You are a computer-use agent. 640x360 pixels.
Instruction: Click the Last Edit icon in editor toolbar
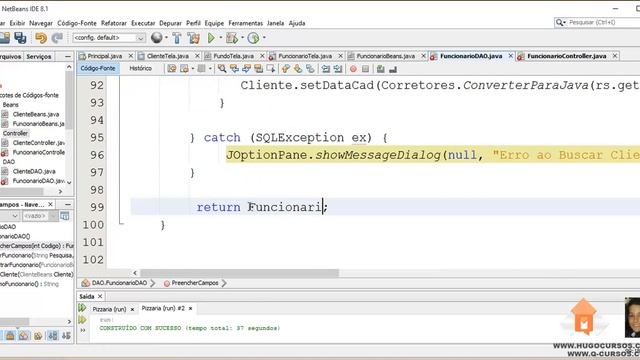point(172,69)
